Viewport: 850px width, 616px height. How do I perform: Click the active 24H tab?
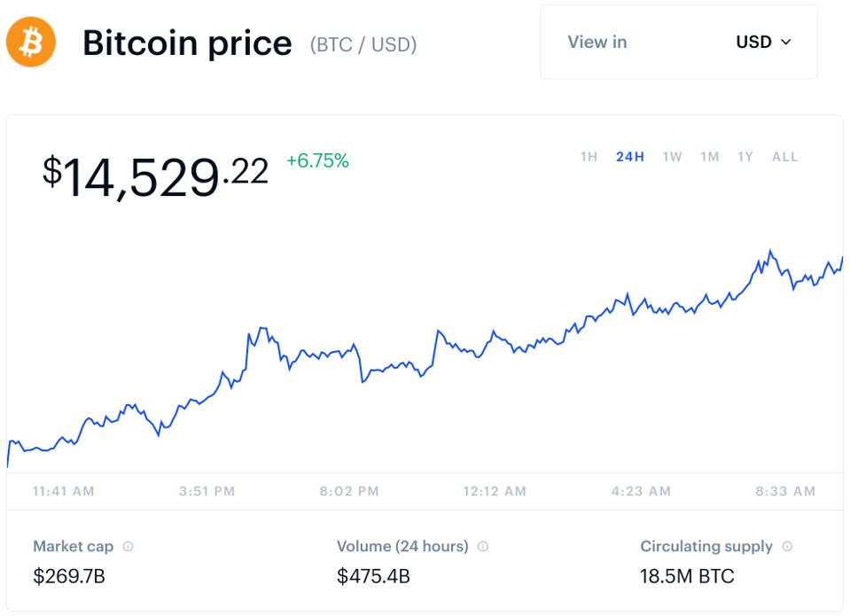pyautogui.click(x=630, y=156)
